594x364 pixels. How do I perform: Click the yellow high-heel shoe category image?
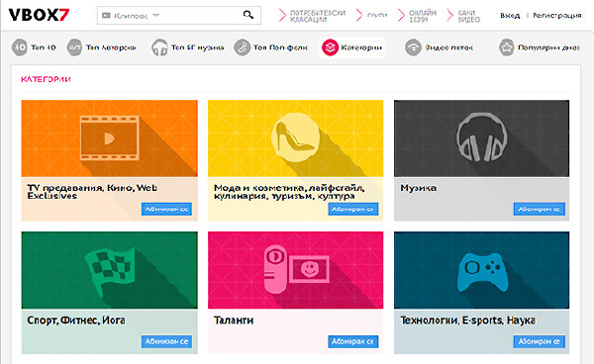coord(295,138)
